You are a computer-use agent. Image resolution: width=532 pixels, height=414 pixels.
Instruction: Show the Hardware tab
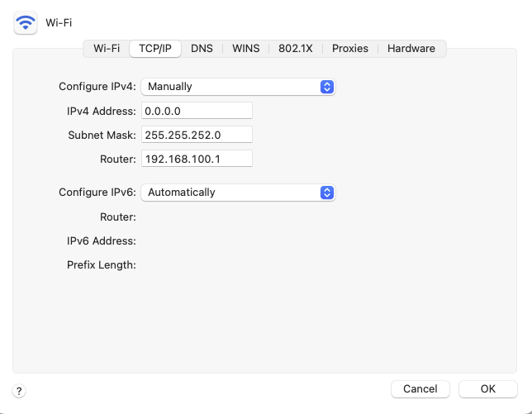click(x=411, y=49)
